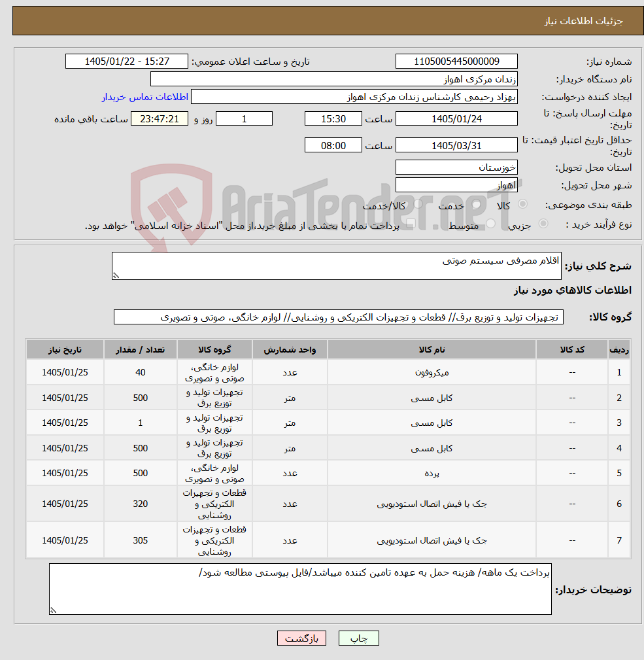This screenshot has width=644, height=660.
Task: Click the delivery province field خوزستان
Action: pyautogui.click(x=456, y=167)
